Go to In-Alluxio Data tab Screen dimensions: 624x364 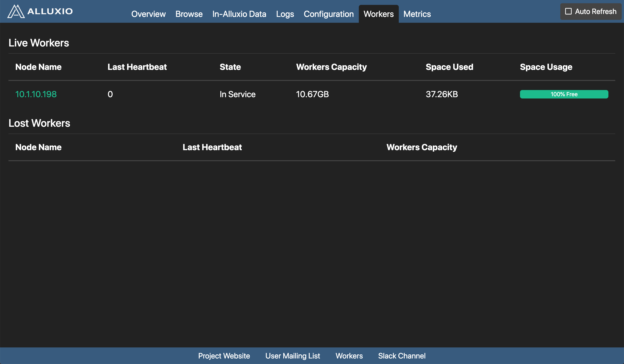[x=239, y=14]
